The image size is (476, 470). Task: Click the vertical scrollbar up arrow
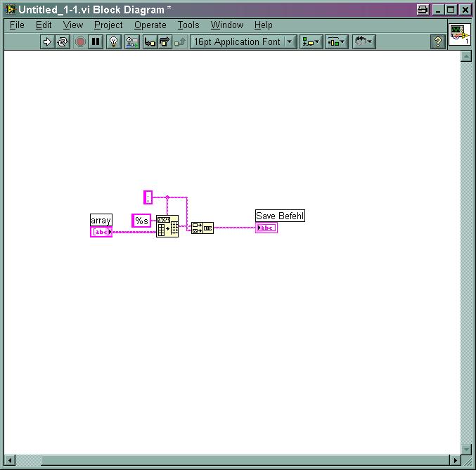465,56
